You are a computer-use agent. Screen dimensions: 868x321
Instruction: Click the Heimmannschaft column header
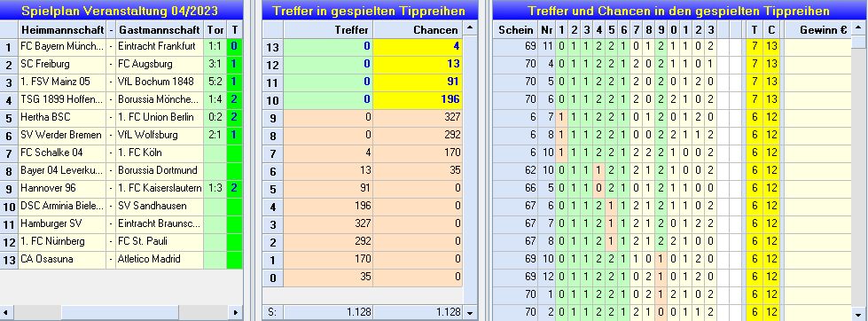coord(62,29)
